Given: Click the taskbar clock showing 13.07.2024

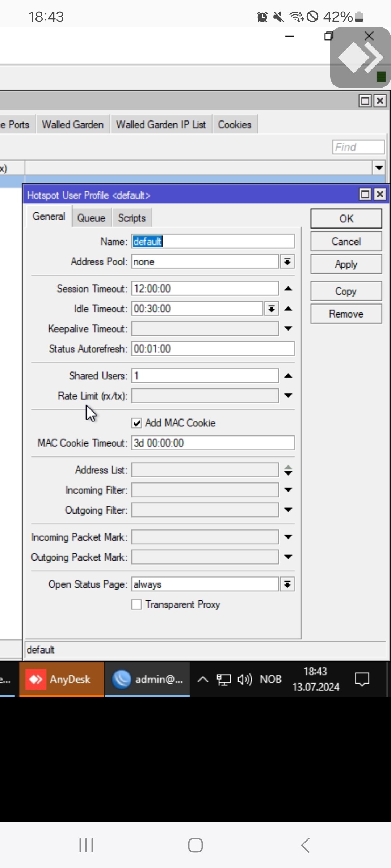Looking at the screenshot, I should point(316,679).
